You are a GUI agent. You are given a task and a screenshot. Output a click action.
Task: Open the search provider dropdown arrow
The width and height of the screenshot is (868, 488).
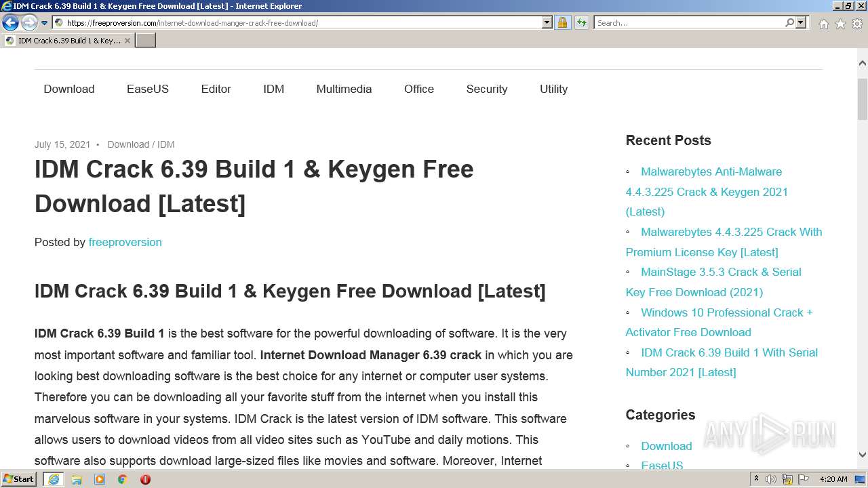pos(801,23)
